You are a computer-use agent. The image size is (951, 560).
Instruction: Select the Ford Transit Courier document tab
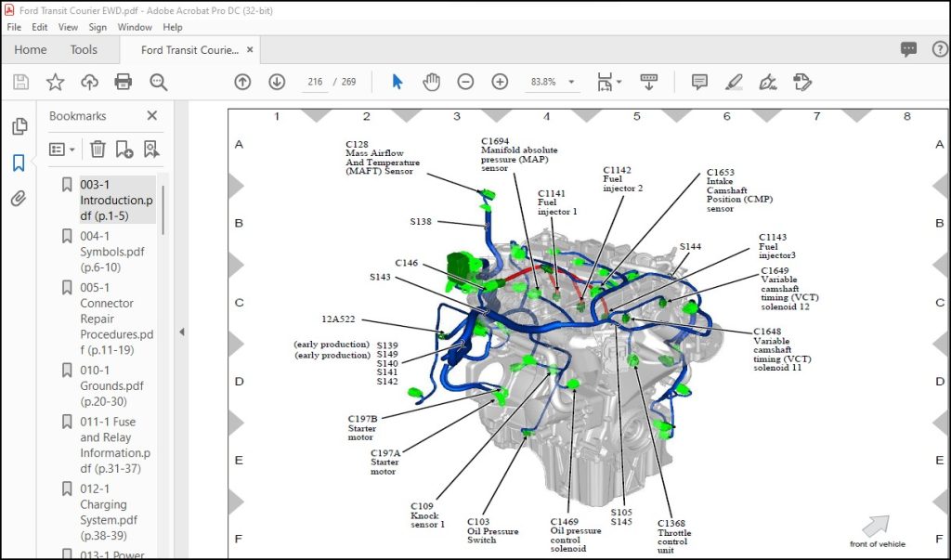point(189,50)
